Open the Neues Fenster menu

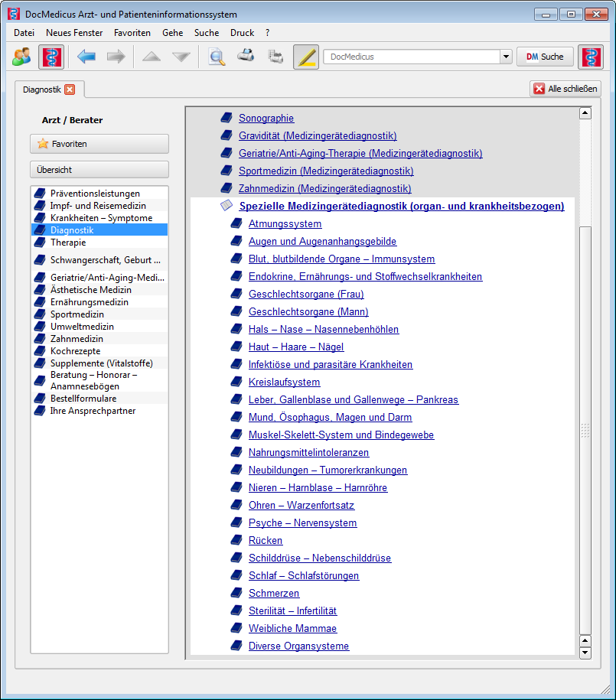tap(74, 33)
